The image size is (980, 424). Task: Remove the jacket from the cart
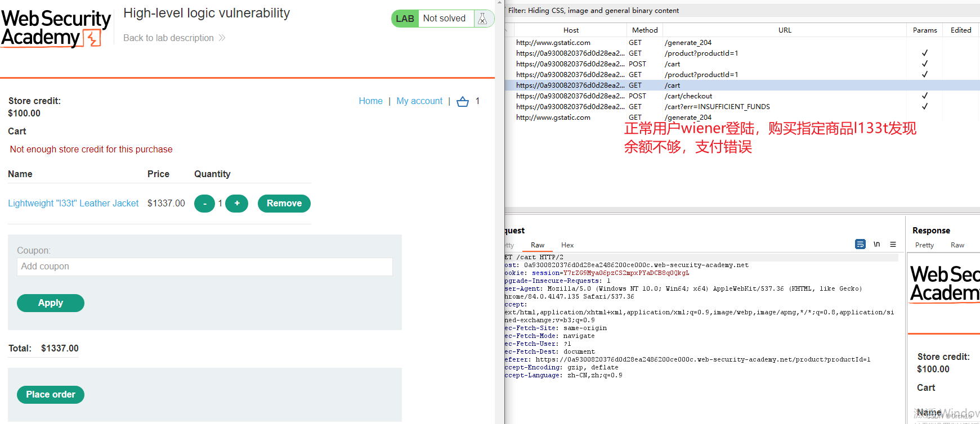click(x=284, y=204)
